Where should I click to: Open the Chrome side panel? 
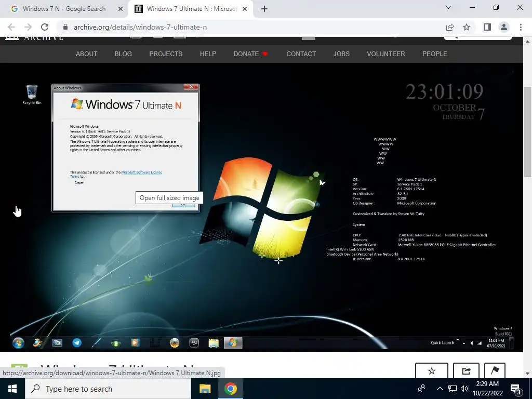pos(487,27)
